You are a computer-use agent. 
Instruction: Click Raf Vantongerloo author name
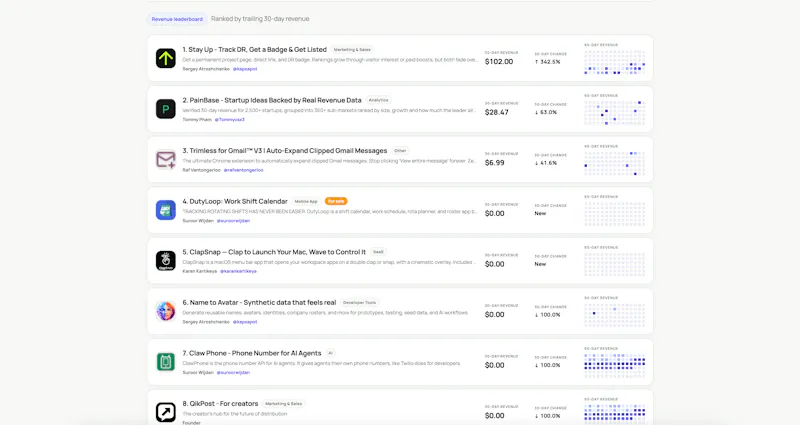point(202,170)
